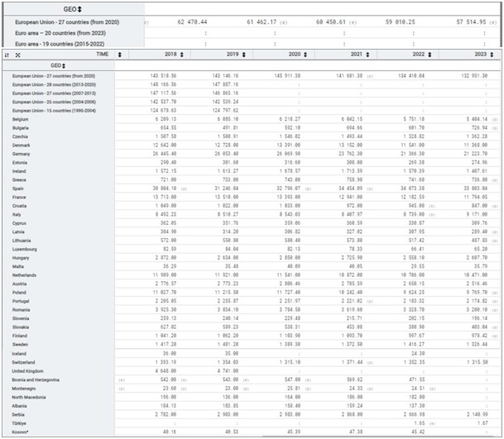Click the crossed-arrows expand icon left of TIME
Screen dimensions: 504x439
18,54
